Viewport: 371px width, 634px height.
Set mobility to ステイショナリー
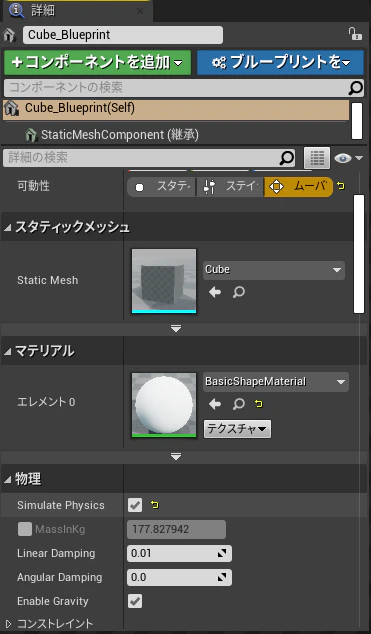click(230, 187)
